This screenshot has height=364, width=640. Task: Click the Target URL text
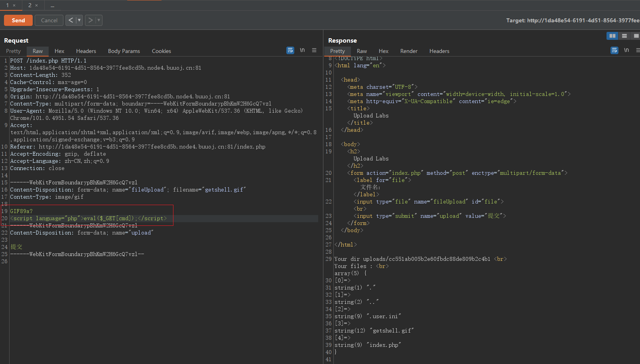573,20
